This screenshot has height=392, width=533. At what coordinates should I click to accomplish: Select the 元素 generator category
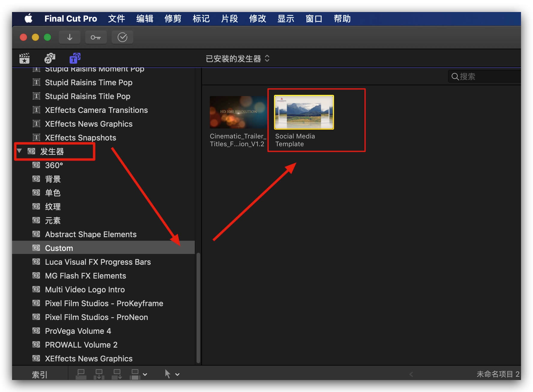click(104, 221)
